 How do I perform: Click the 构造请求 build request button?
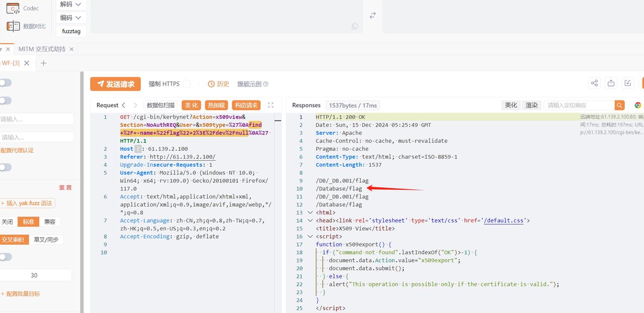(x=246, y=105)
